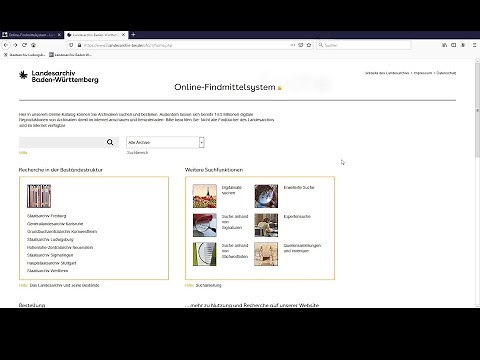Image resolution: width=480 pixels, height=360 pixels.
Task: Open Hohenlohe-Zentralarchiv Neuenstein
Action: pos(60,248)
